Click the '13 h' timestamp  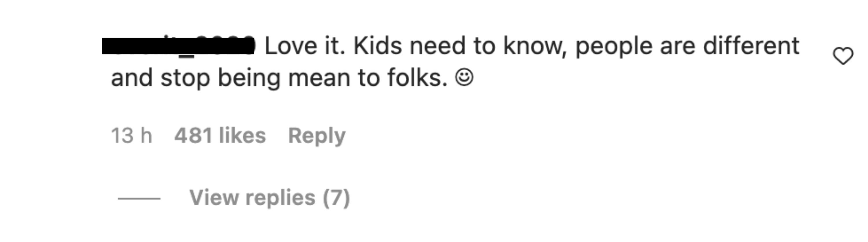[131, 135]
